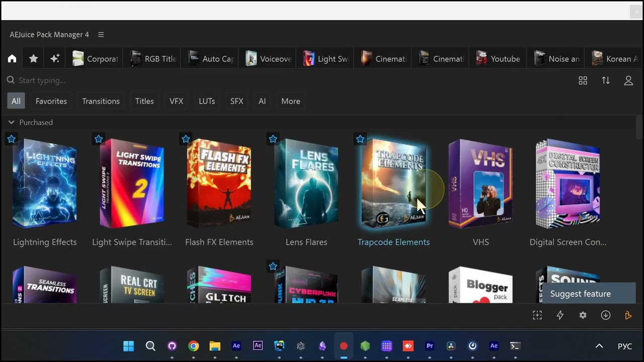Open the Voiceover pack tab

pyautogui.click(x=269, y=59)
